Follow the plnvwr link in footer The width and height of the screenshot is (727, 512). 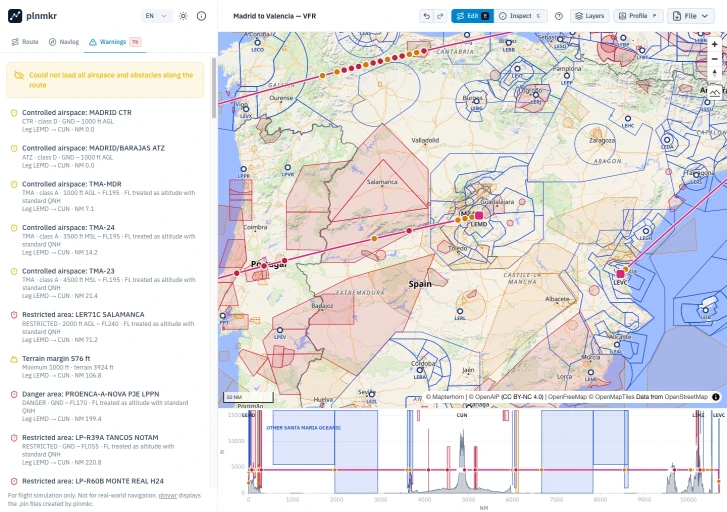[168, 495]
